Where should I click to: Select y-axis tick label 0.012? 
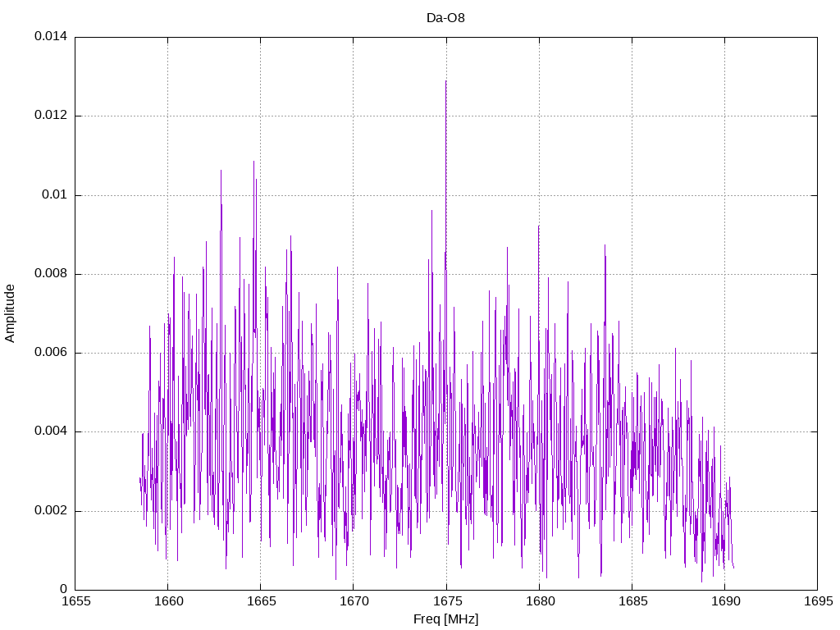pos(51,115)
